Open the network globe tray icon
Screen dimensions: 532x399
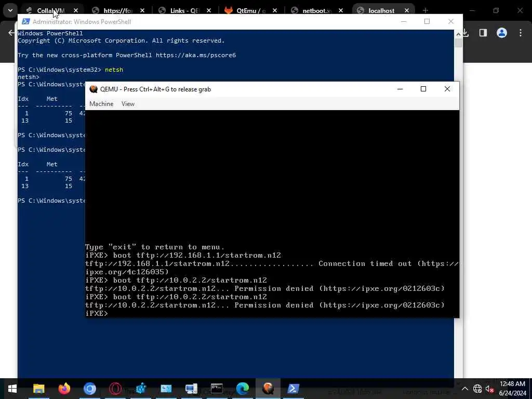point(477,389)
